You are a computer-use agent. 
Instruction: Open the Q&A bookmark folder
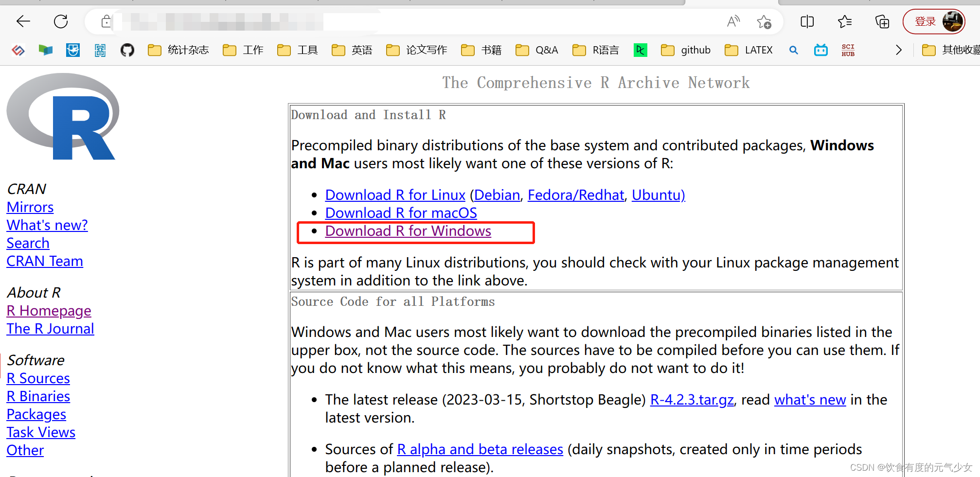click(x=537, y=50)
